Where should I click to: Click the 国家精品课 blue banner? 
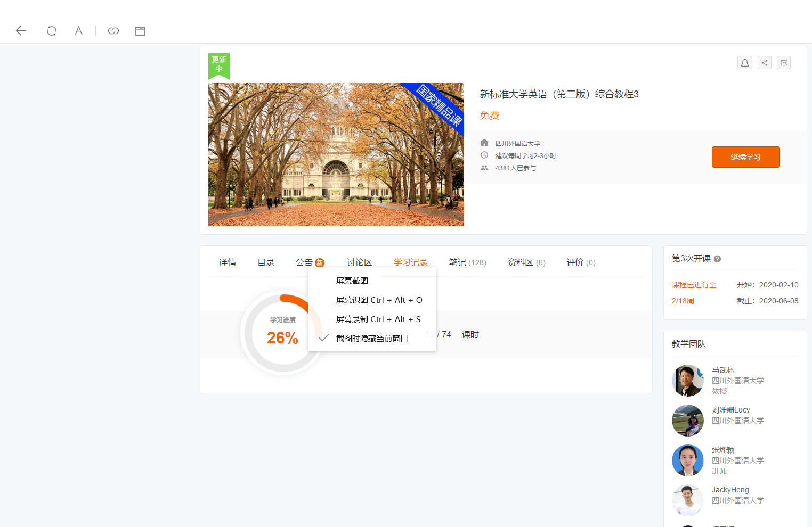[438, 105]
